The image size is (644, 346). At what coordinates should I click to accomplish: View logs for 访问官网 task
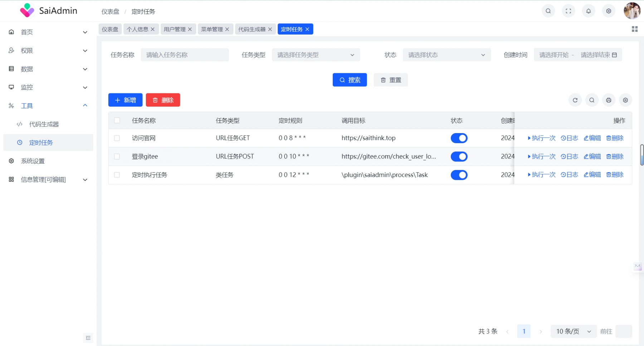point(569,138)
